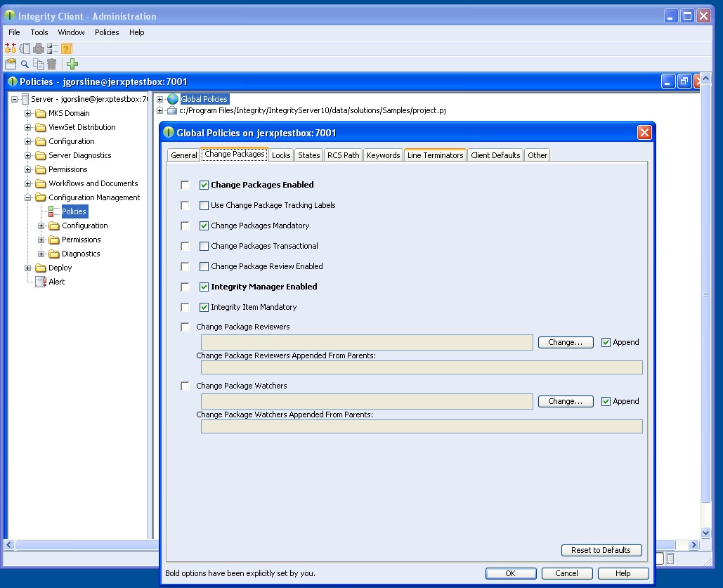Open the Policies menu
The height and width of the screenshot is (588, 723).
click(107, 32)
